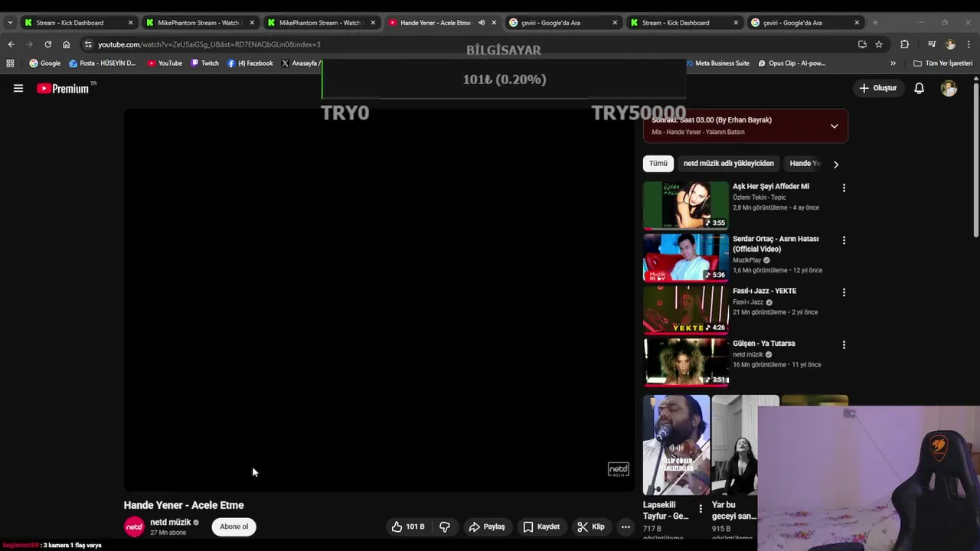
Task: Open Posta - HÜSEYİN D... bookmark
Action: (x=103, y=64)
